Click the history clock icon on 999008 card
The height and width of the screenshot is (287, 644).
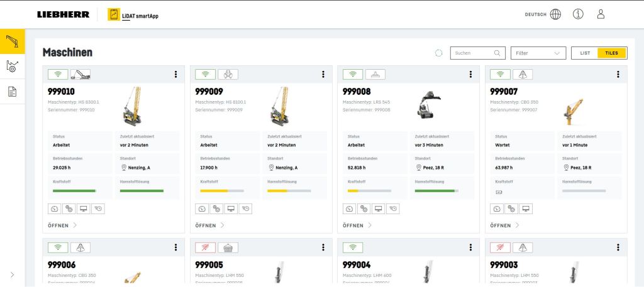pyautogui.click(x=393, y=208)
